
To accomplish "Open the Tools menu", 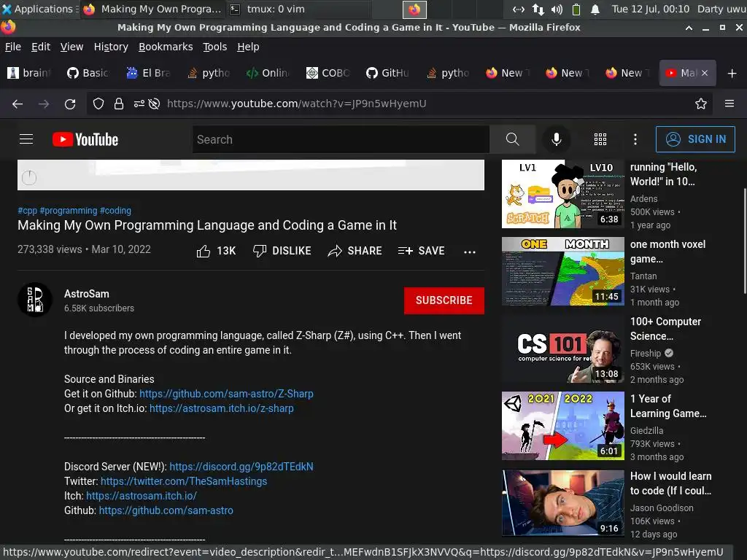I will [215, 47].
